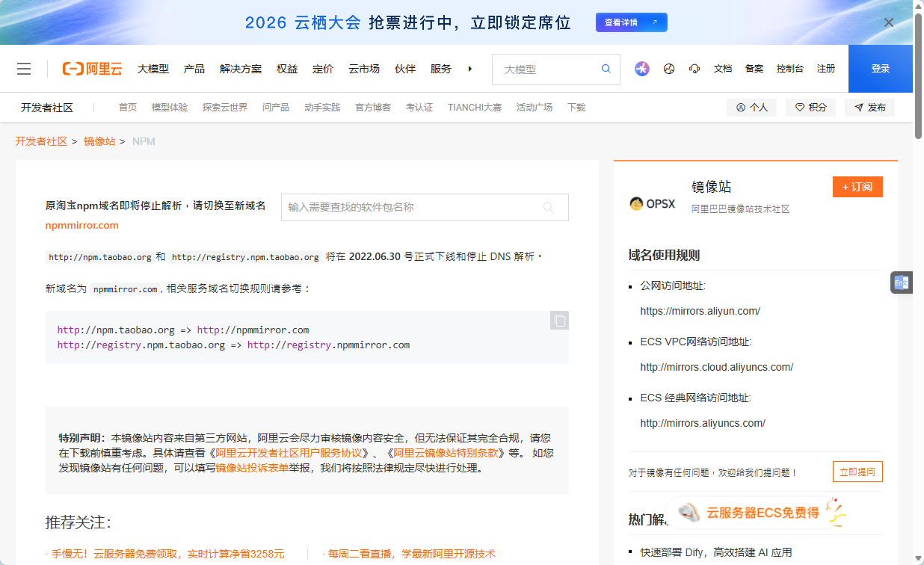Go to the 官方博客 tab
This screenshot has height=565, width=924.
[x=373, y=108]
